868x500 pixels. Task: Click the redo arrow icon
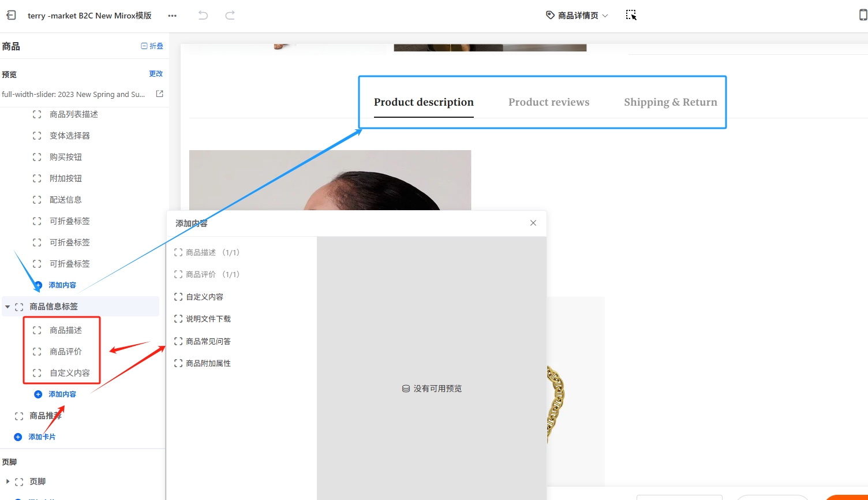pos(230,16)
